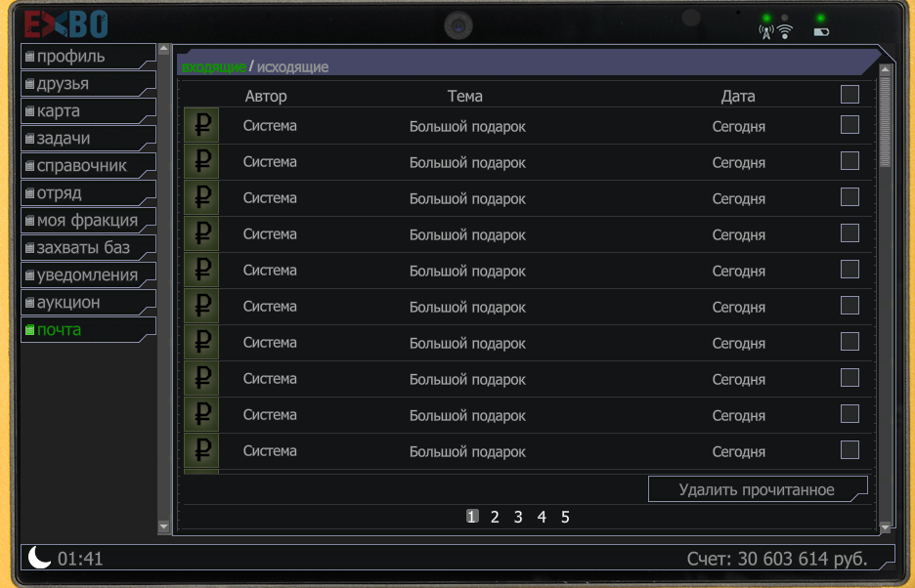Click the crescent moon night icon
Viewport: 915px width, 588px height.
[39, 557]
